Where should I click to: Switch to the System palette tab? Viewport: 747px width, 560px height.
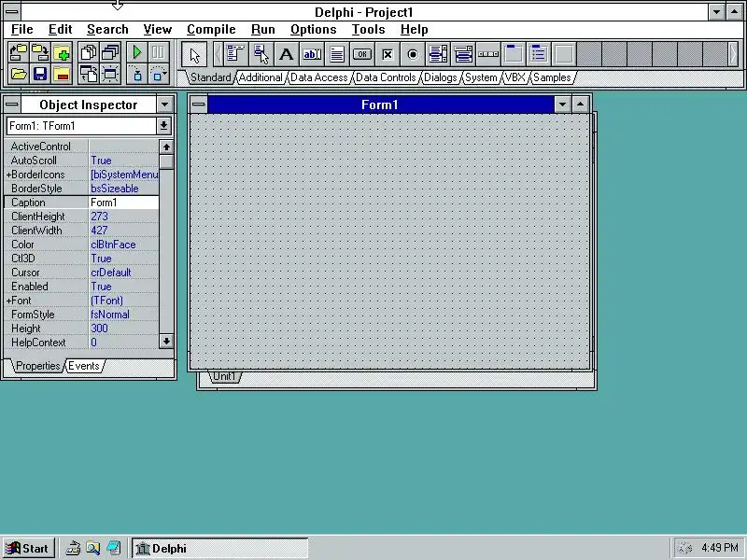(481, 77)
